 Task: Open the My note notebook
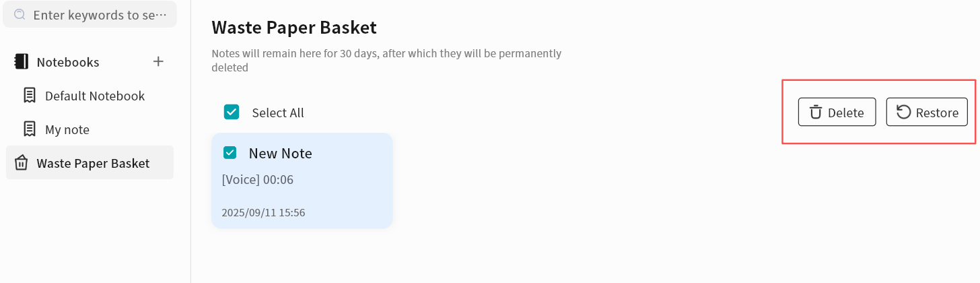click(x=67, y=129)
